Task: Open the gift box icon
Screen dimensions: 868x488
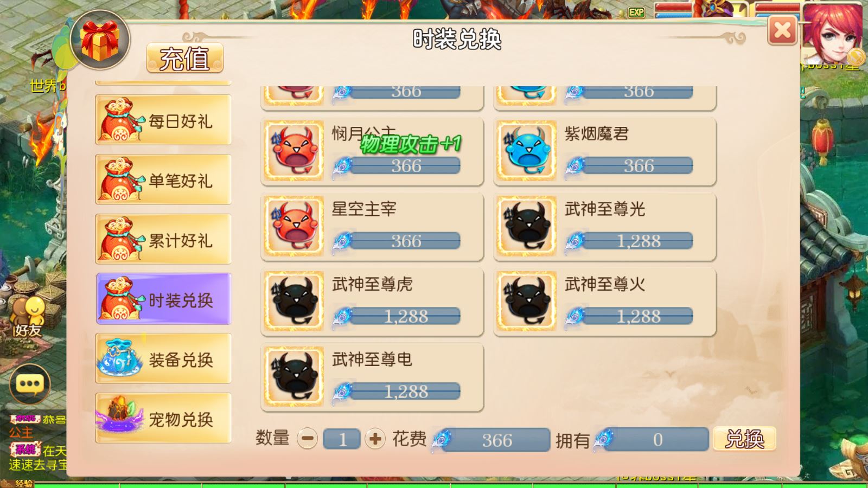Action: pyautogui.click(x=100, y=40)
